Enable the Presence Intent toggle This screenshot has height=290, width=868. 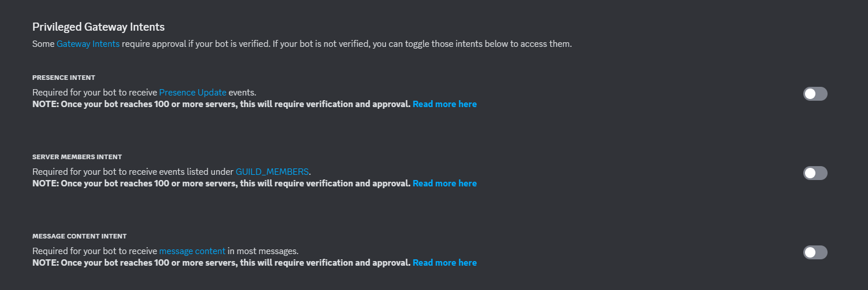click(x=815, y=94)
